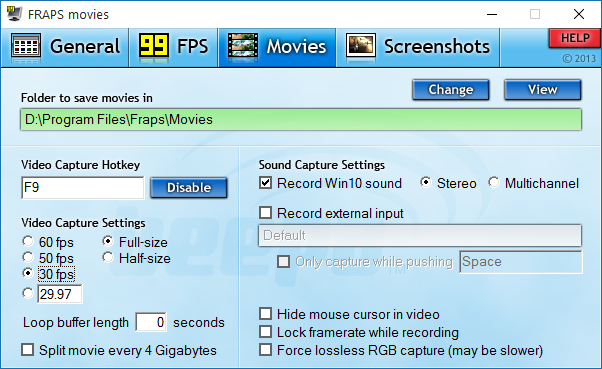Click the Loop buffer length seconds field
The width and height of the screenshot is (602, 369).
[151, 322]
